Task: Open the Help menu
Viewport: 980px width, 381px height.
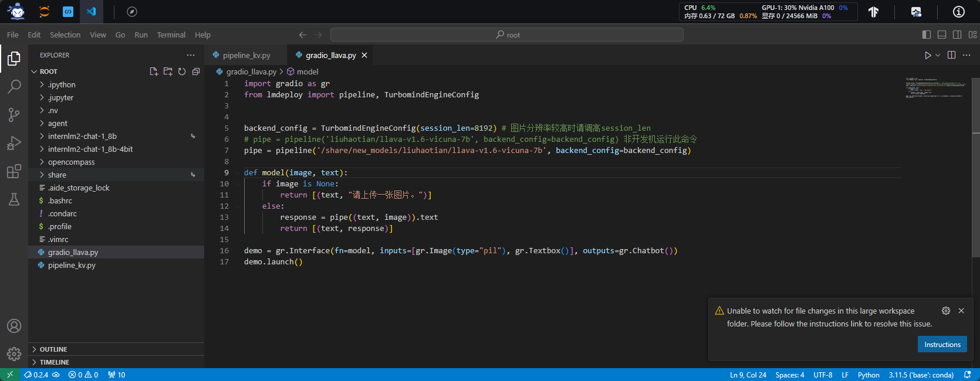Action: tap(202, 35)
